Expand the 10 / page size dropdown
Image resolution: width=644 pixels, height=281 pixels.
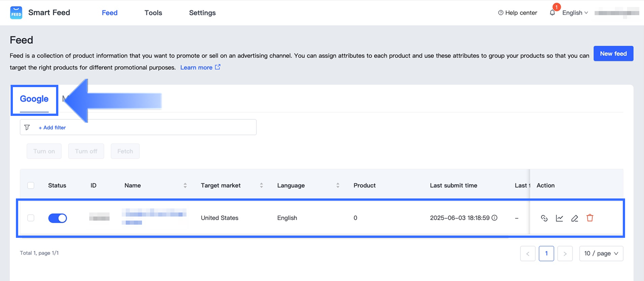[x=601, y=253]
